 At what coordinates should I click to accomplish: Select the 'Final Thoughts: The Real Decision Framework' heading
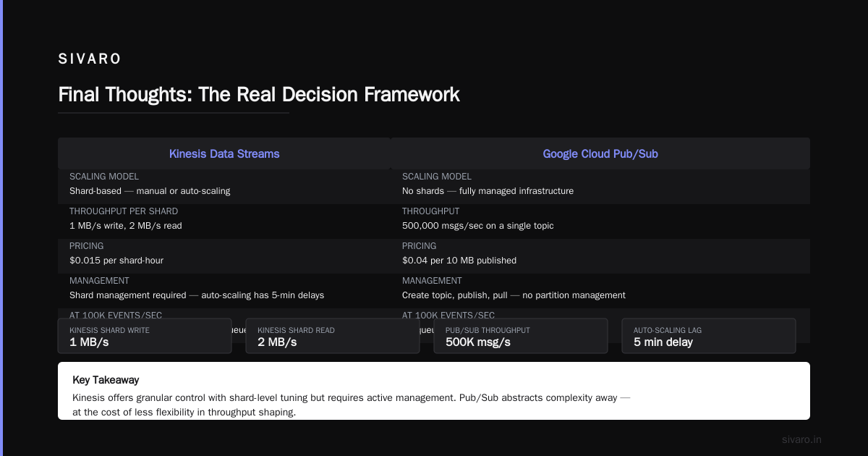click(259, 95)
